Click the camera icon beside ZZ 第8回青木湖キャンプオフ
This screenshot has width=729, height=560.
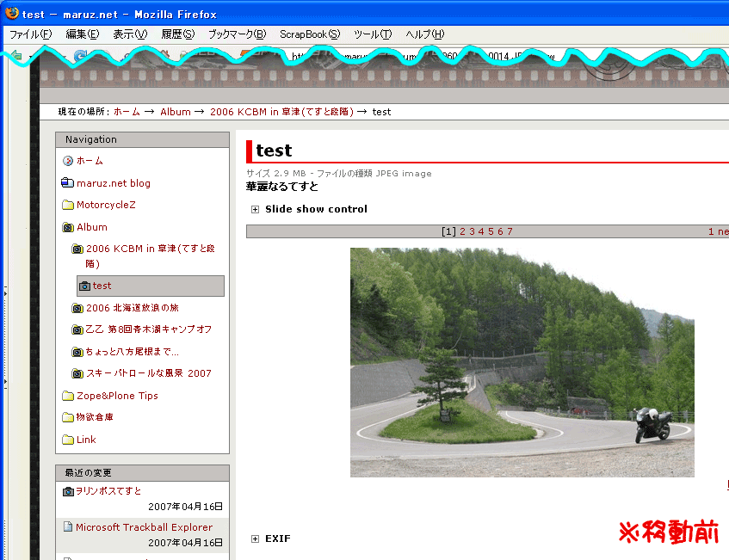[x=77, y=329]
